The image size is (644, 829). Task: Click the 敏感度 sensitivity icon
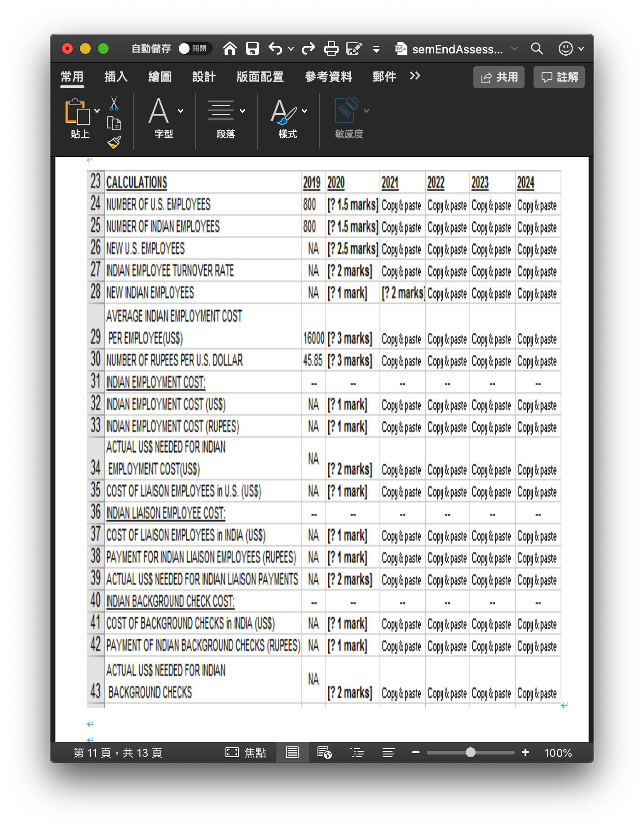coord(347,110)
